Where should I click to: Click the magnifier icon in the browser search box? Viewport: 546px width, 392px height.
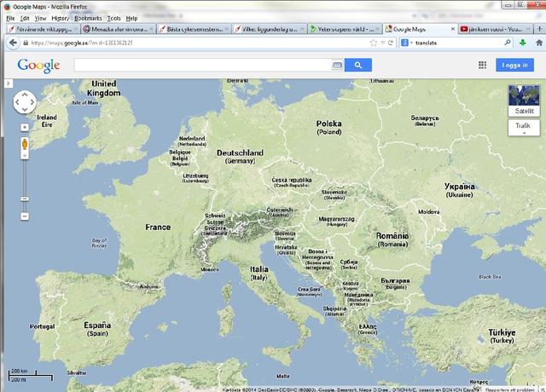[x=508, y=43]
